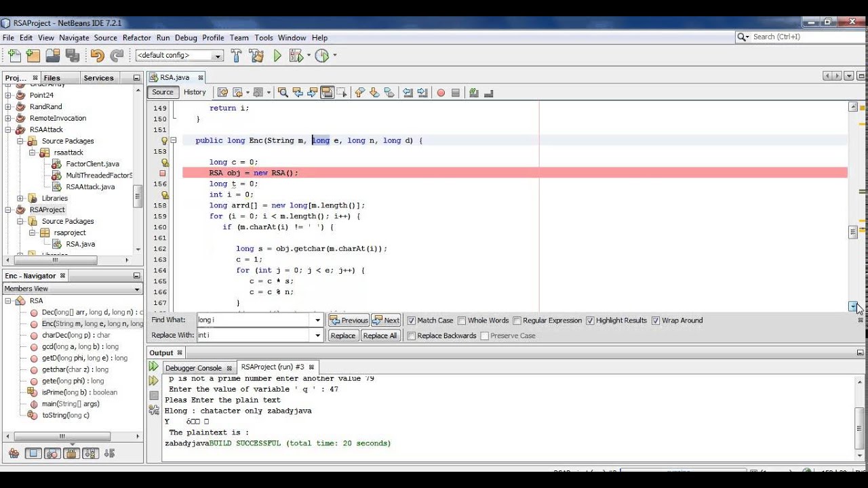Click the Last Edit icon in editor toolbar

point(222,92)
